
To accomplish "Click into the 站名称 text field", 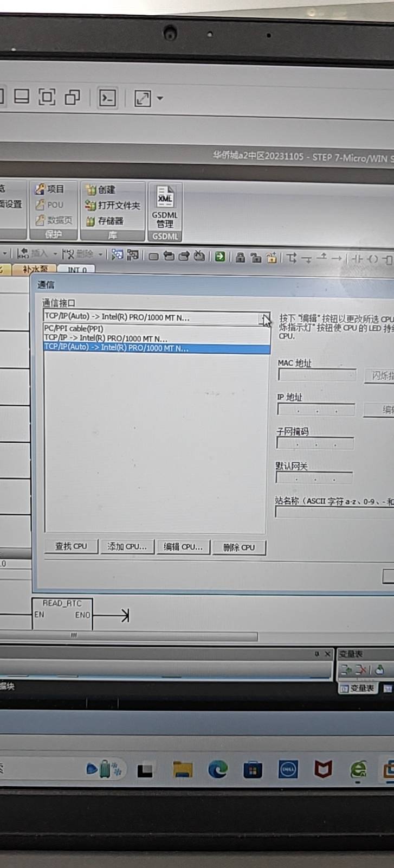I will click(334, 512).
